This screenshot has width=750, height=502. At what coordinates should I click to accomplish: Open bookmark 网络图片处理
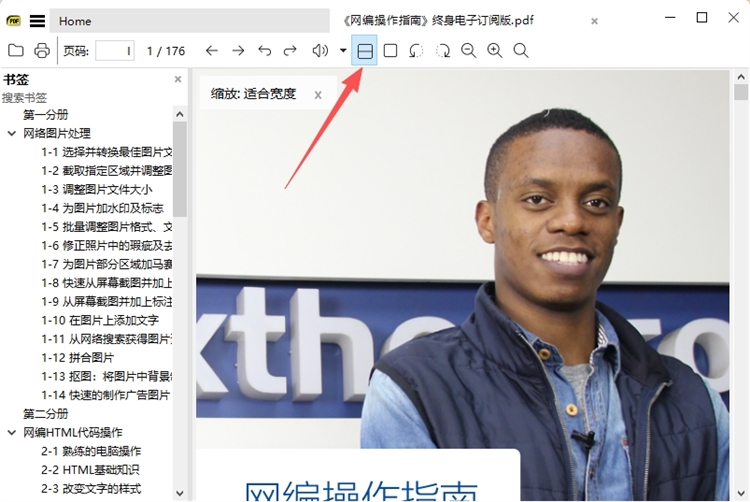click(x=57, y=133)
